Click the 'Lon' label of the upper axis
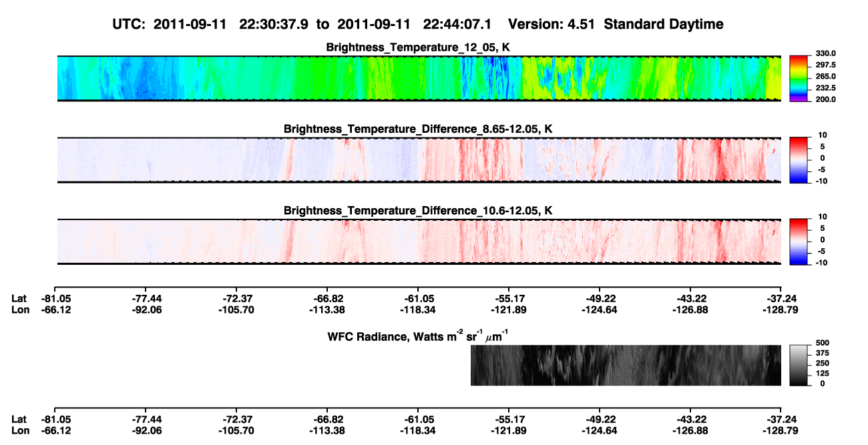The image size is (868, 445). pos(19,309)
